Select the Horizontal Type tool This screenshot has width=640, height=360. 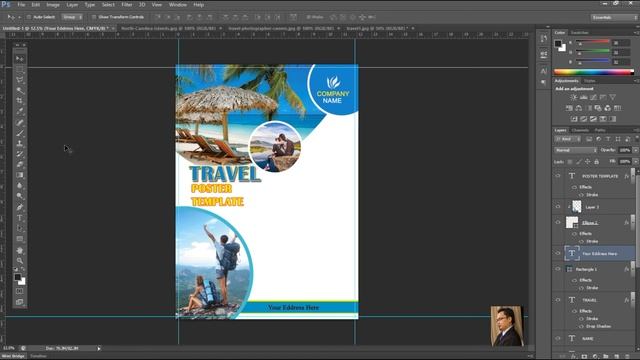(x=20, y=218)
